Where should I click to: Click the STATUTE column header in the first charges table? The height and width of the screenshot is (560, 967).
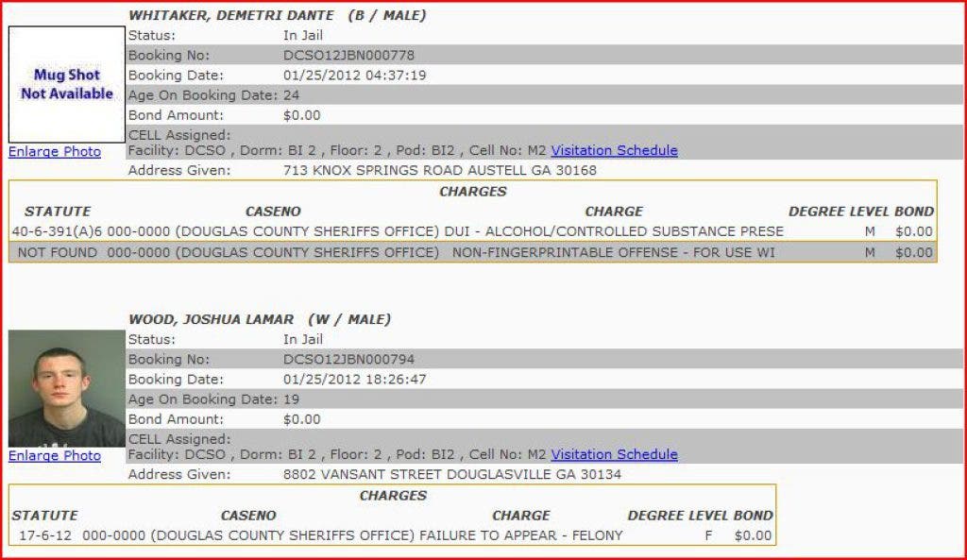(x=58, y=212)
